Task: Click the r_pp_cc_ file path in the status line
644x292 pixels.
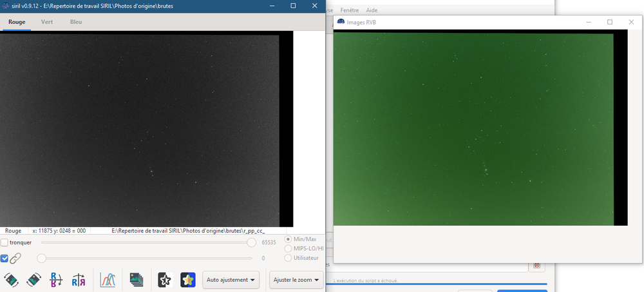Action: pyautogui.click(x=188, y=231)
